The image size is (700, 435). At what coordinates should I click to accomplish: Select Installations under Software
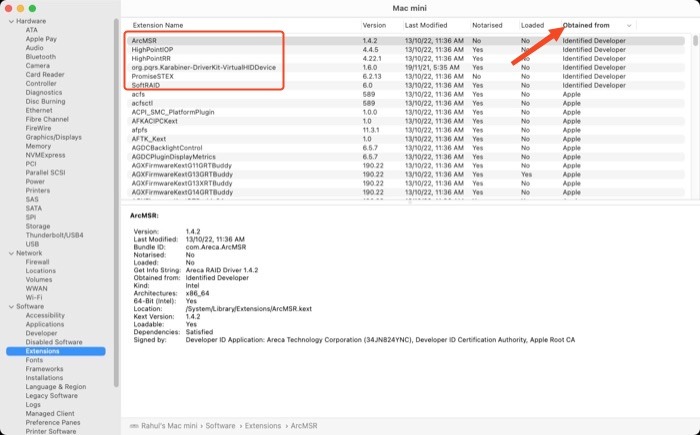(x=44, y=378)
